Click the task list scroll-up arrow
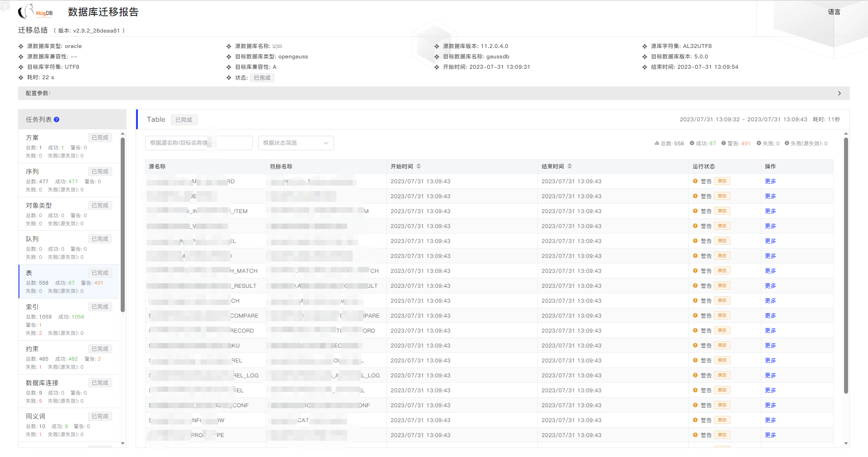Screen dimensions: 868x457 123,134
